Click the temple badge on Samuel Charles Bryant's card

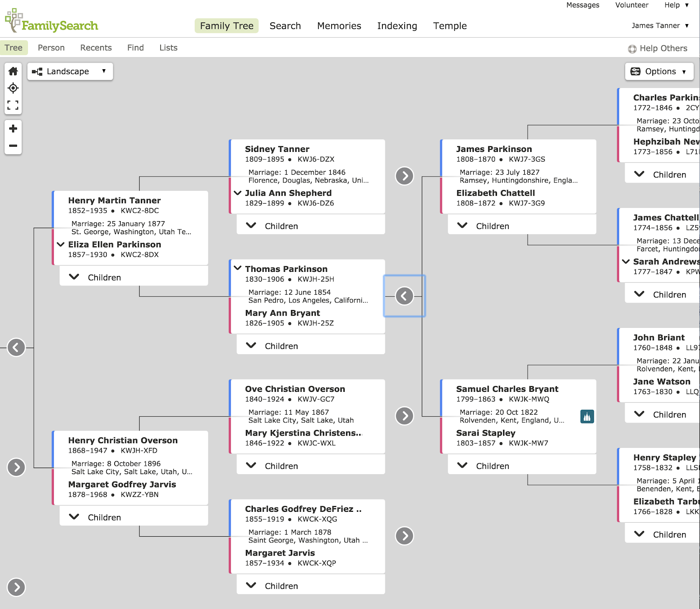pyautogui.click(x=587, y=416)
